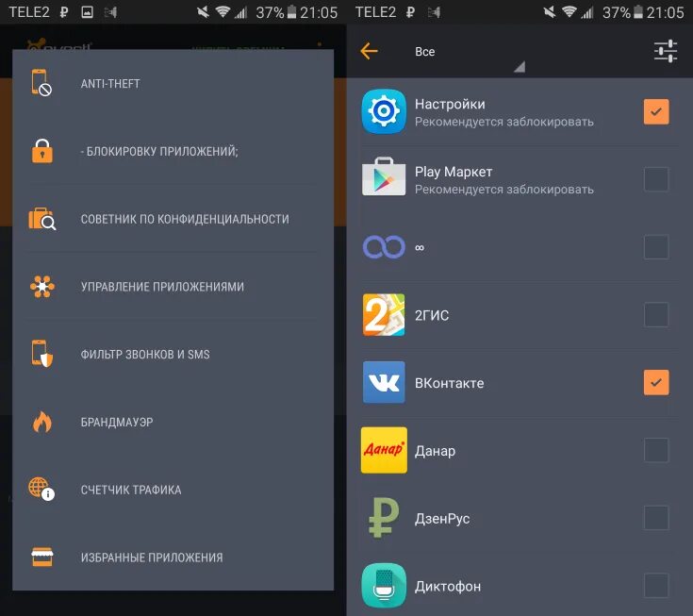
Task: Select ANTI-THEFT menu entry
Action: click(x=173, y=83)
